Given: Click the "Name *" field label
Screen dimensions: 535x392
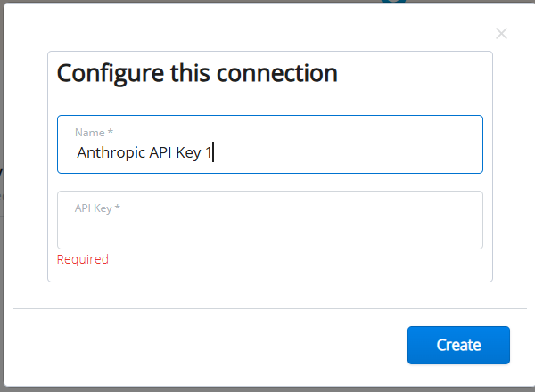Looking at the screenshot, I should 94,132.
